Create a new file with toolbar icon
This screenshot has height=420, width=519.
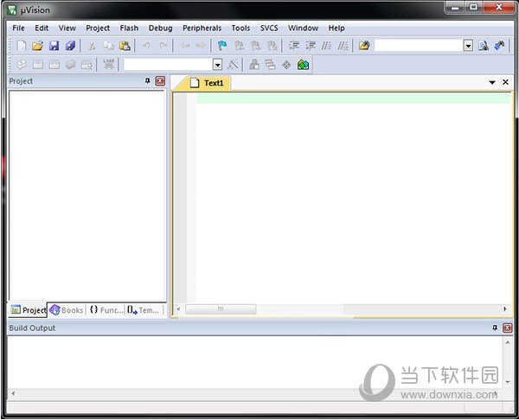point(22,46)
